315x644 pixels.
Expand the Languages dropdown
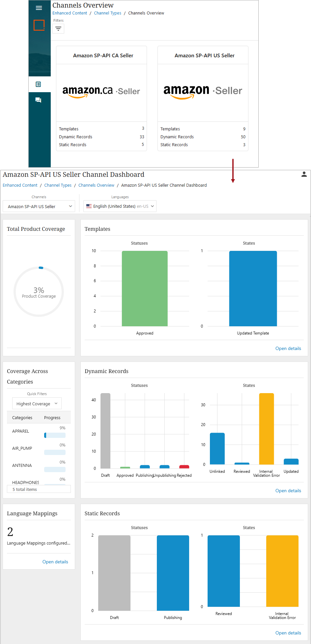(x=120, y=206)
